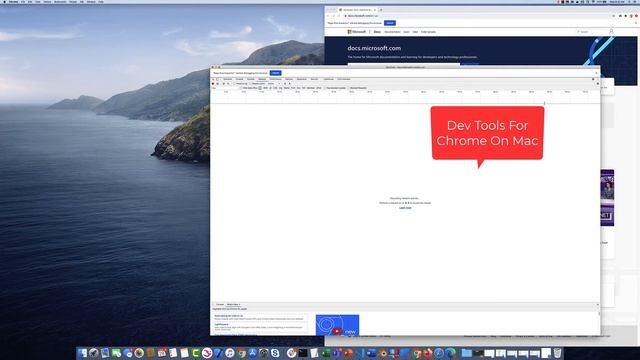The width and height of the screenshot is (640, 360).
Task: Open the throttling Online dropdown
Action: [x=274, y=84]
